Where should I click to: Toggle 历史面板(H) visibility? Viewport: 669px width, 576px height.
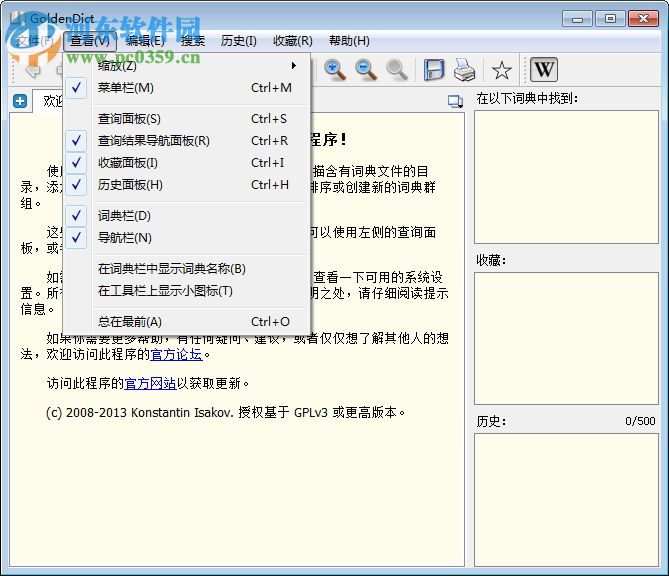coord(186,185)
